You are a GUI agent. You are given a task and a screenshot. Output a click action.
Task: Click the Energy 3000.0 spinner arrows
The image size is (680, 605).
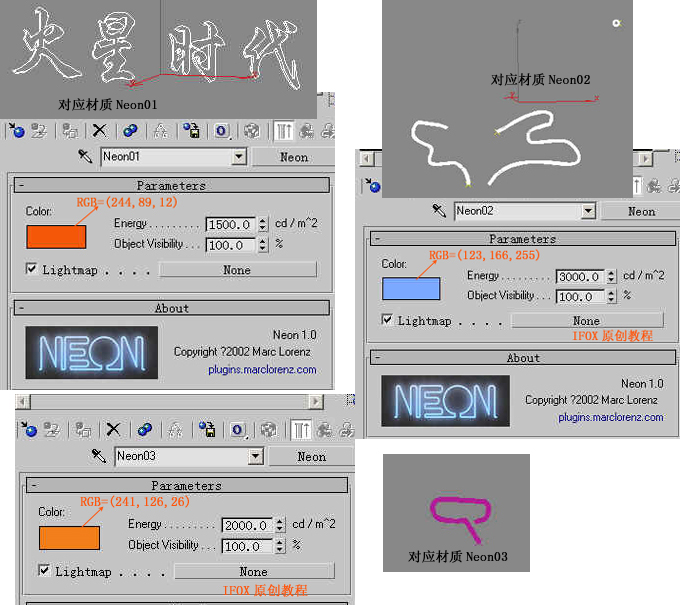pyautogui.click(x=611, y=276)
